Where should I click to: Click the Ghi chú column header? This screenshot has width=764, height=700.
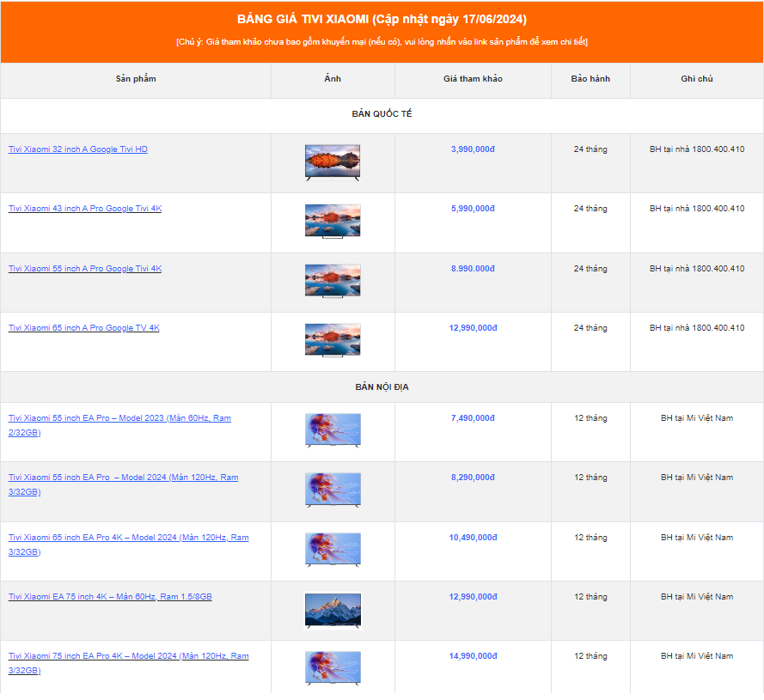coord(697,79)
